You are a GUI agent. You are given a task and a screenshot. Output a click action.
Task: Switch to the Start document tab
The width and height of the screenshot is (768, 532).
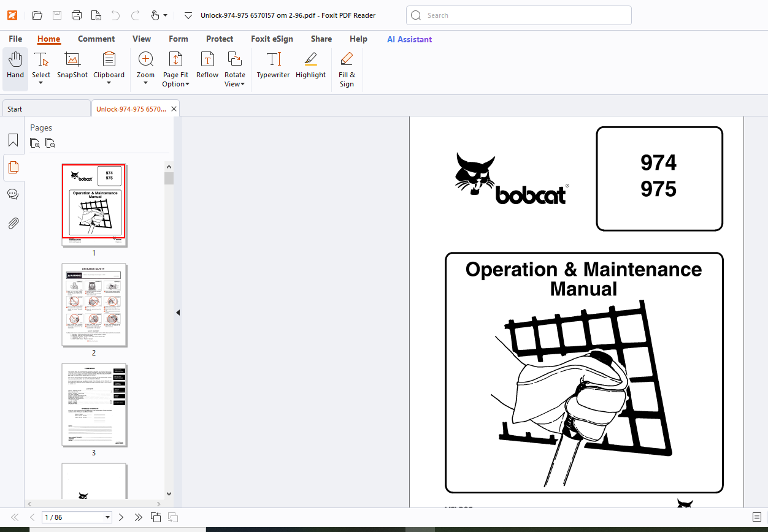(x=46, y=108)
